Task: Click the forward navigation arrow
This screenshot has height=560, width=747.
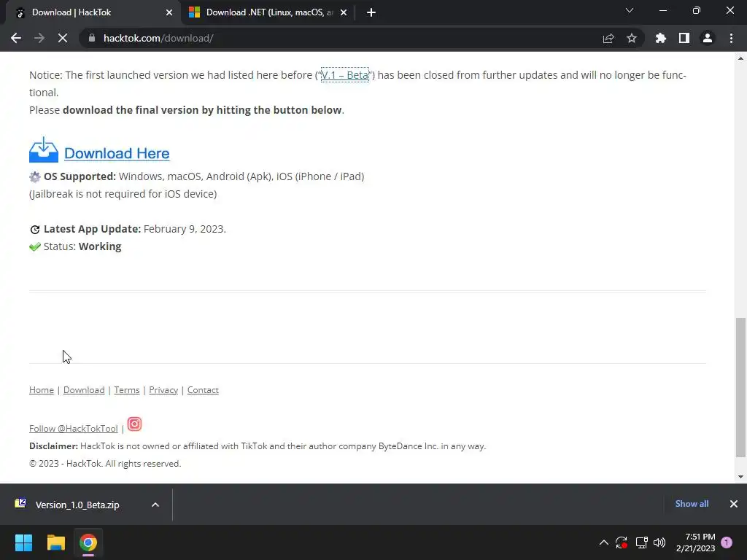Action: (39, 38)
